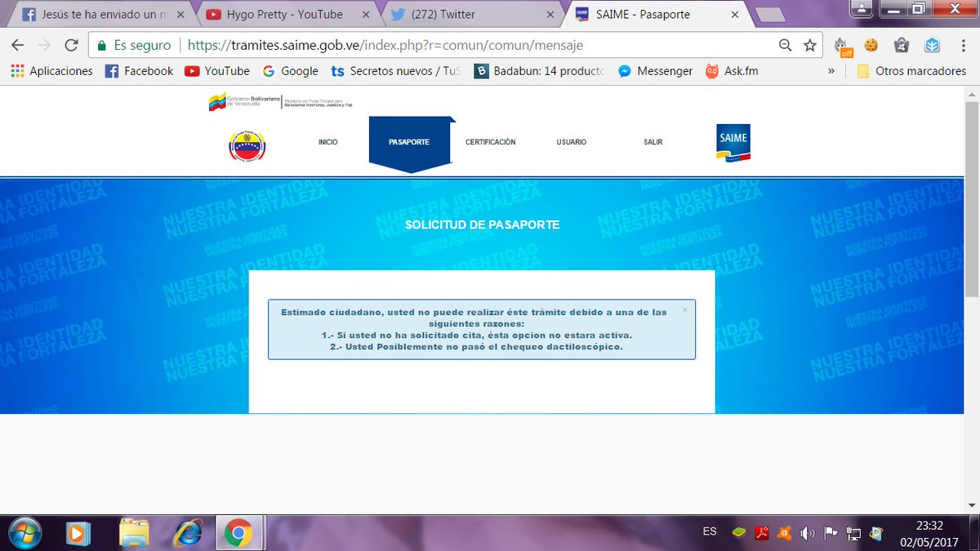
Task: Dismiss the citizen notice with its × control
Action: (x=685, y=310)
